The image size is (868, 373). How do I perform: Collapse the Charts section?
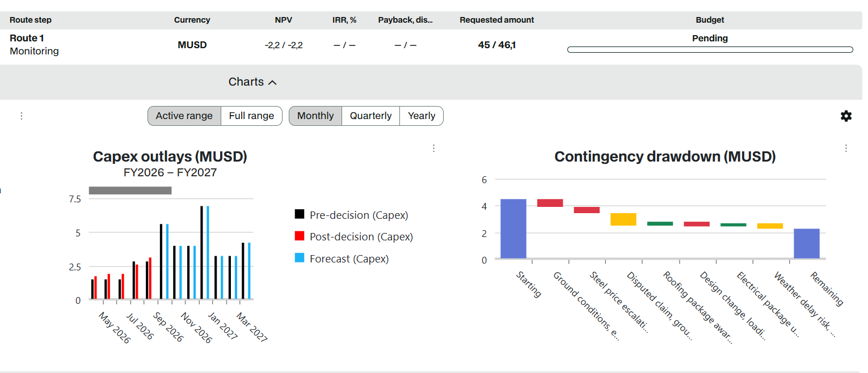point(252,82)
